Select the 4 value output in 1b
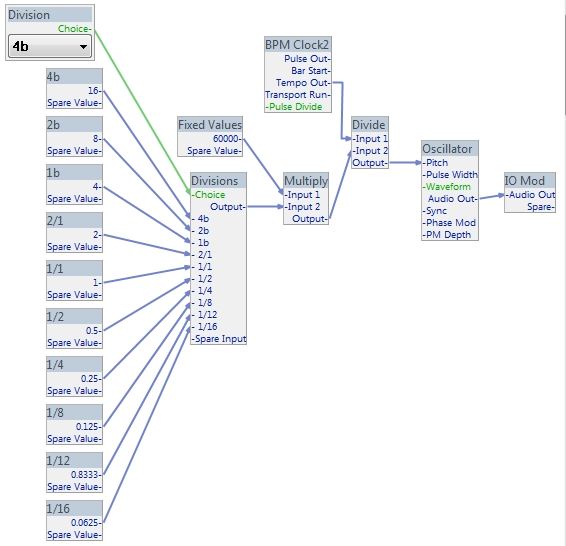This screenshot has width=566, height=546. [97, 187]
